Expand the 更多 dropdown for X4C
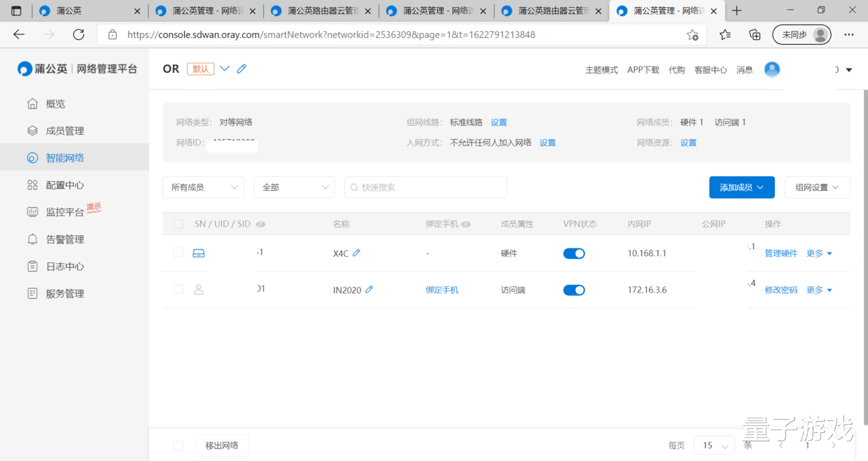 pos(819,253)
